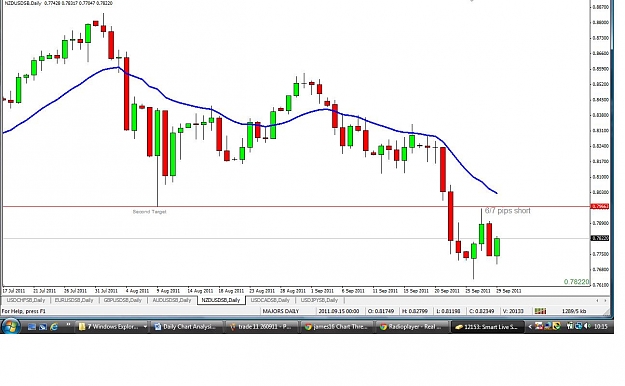Expand hidden quick launch items chevron
625x386 pixels.
(68, 324)
